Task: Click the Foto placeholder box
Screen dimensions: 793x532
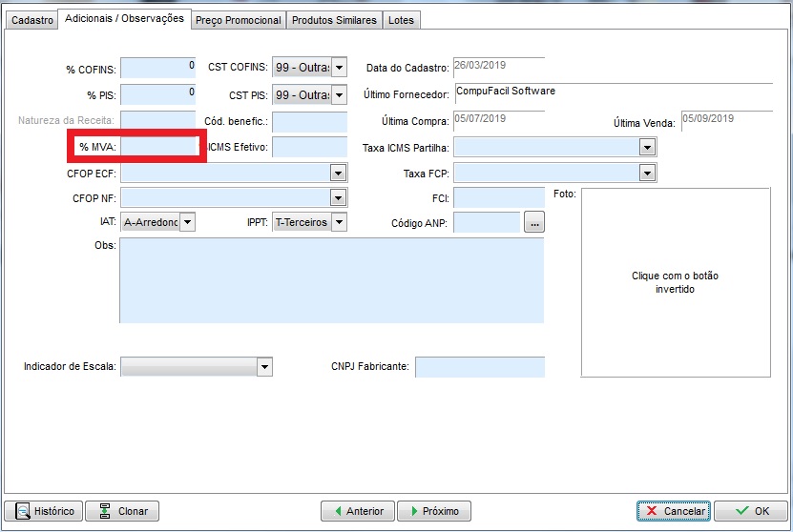Action: pyautogui.click(x=675, y=282)
